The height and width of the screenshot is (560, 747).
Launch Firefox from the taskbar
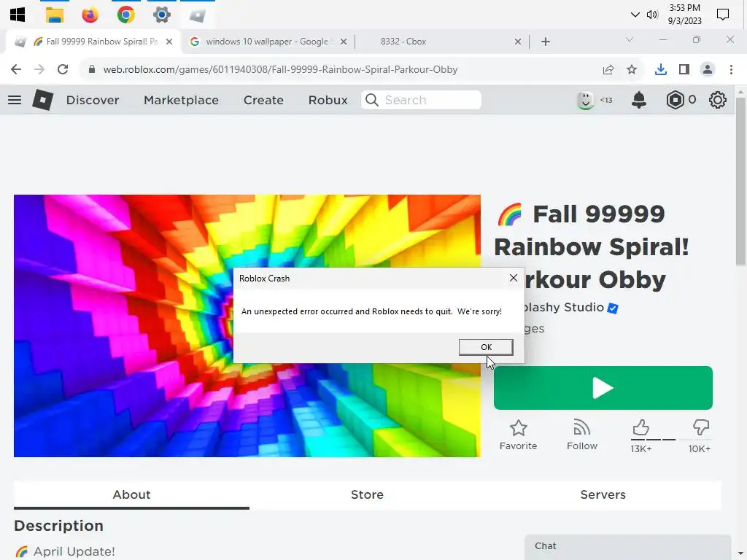tap(90, 15)
